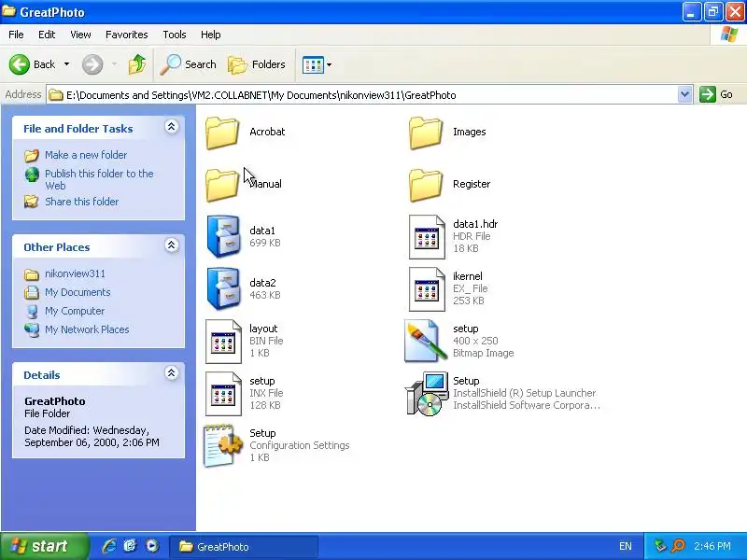Open the File menu
Screen dimensions: 747x560
16,35
